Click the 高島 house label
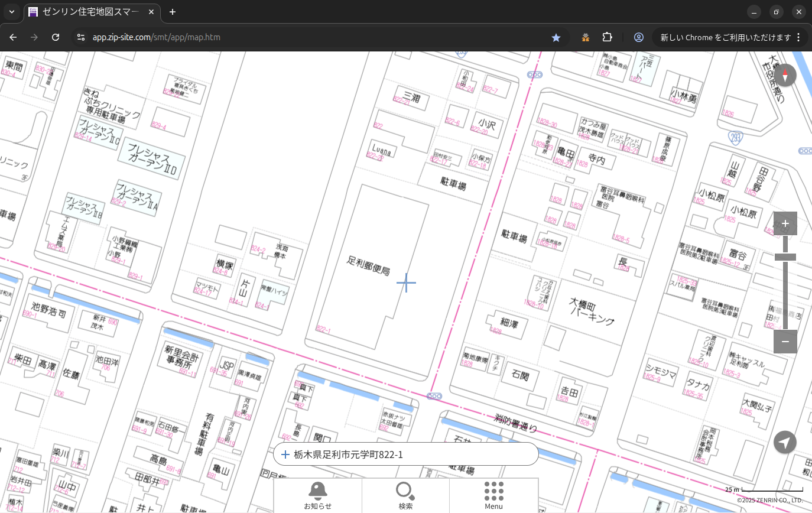Image resolution: width=812 pixels, height=513 pixels. [x=158, y=459]
